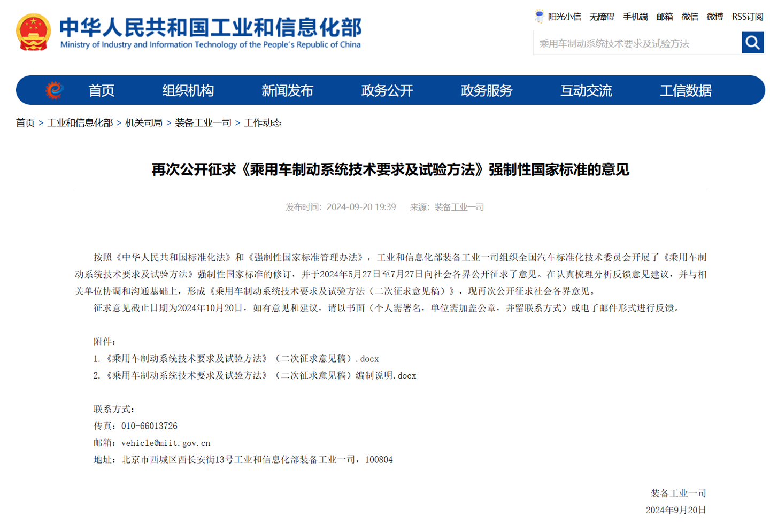The image size is (770, 532).
Task: Open the 手机端 mobile link
Action: pos(635,17)
